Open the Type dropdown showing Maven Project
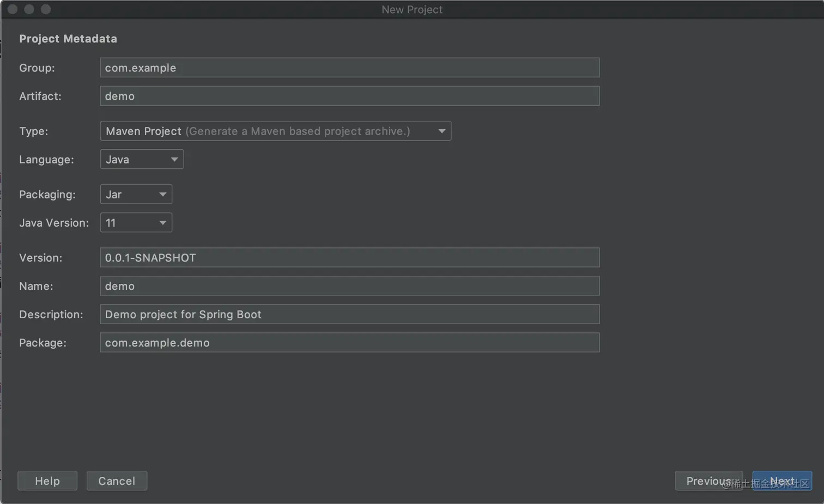The width and height of the screenshot is (824, 504). [275, 131]
